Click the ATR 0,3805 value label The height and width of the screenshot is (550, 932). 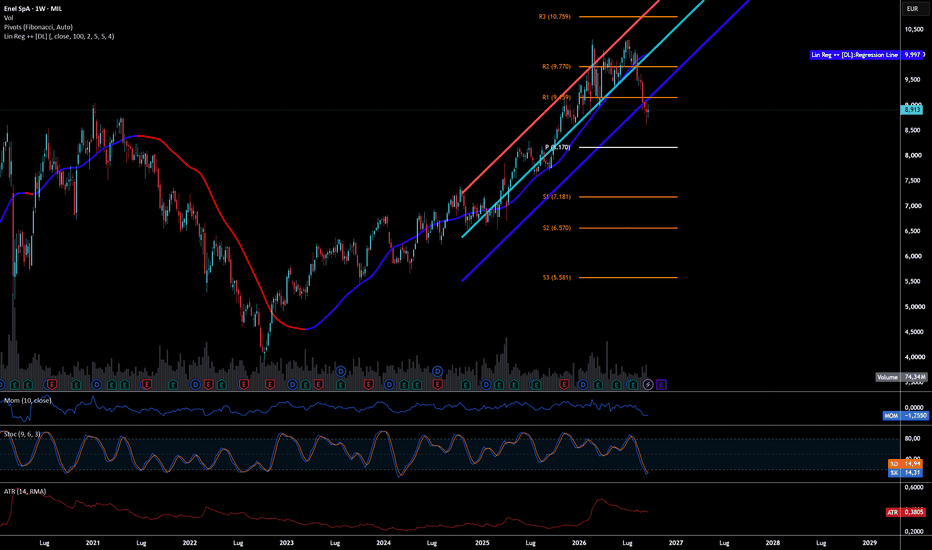pyautogui.click(x=905, y=512)
